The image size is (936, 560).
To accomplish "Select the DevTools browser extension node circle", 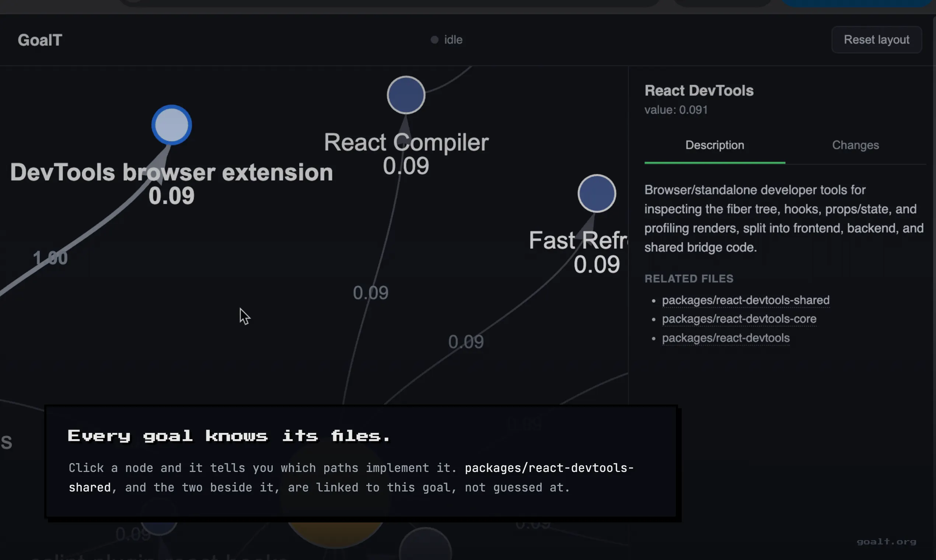I will (x=172, y=125).
